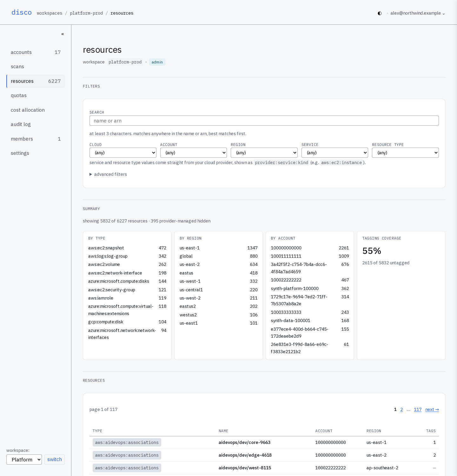457x476 pixels.
Task: Go to scans in the sidebar
Action: point(36,67)
